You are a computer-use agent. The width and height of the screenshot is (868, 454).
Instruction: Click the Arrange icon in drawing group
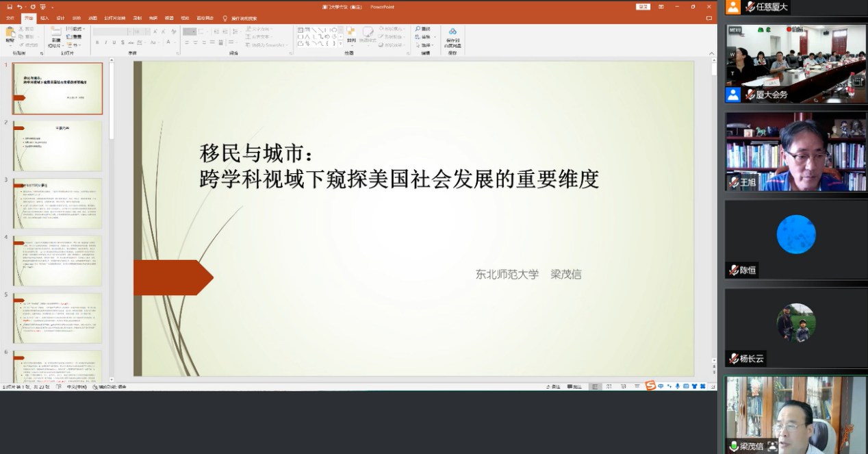coord(350,34)
